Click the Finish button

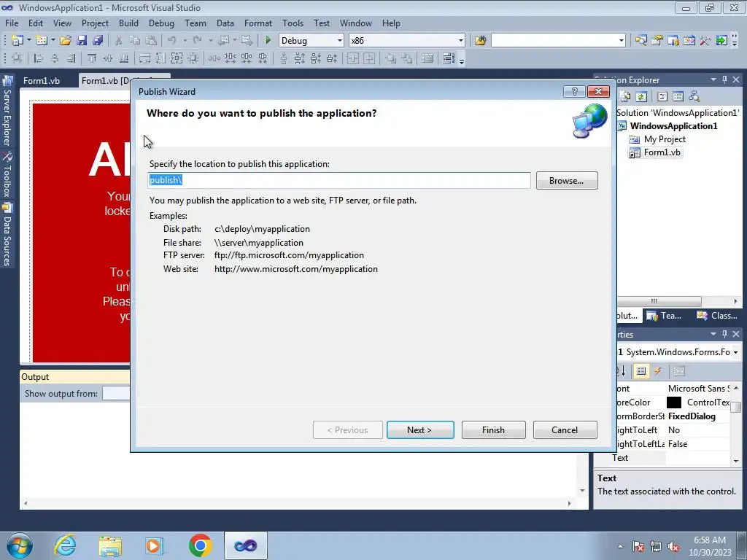tap(493, 430)
